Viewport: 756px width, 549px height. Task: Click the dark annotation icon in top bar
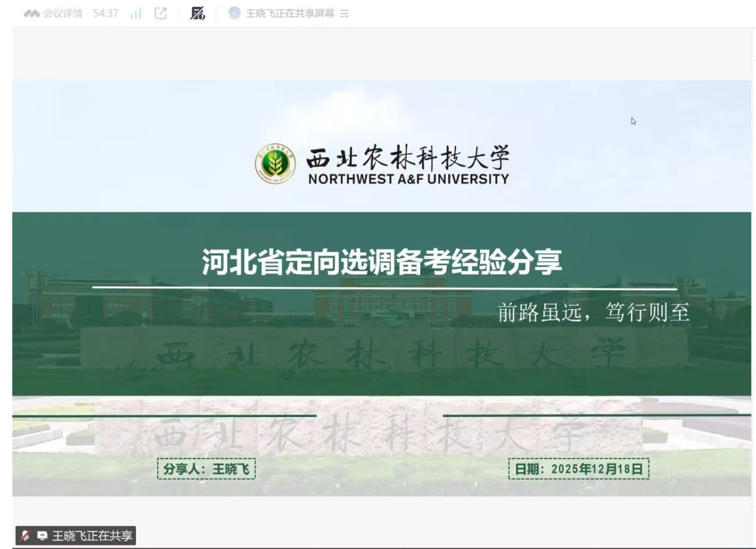197,13
